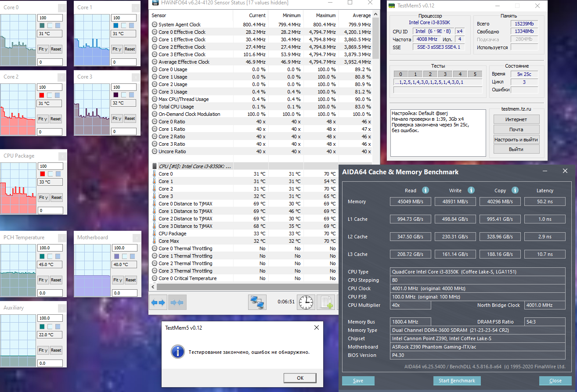
Task: Select test 3 in TestMem5 Тесты
Action: [445, 74]
